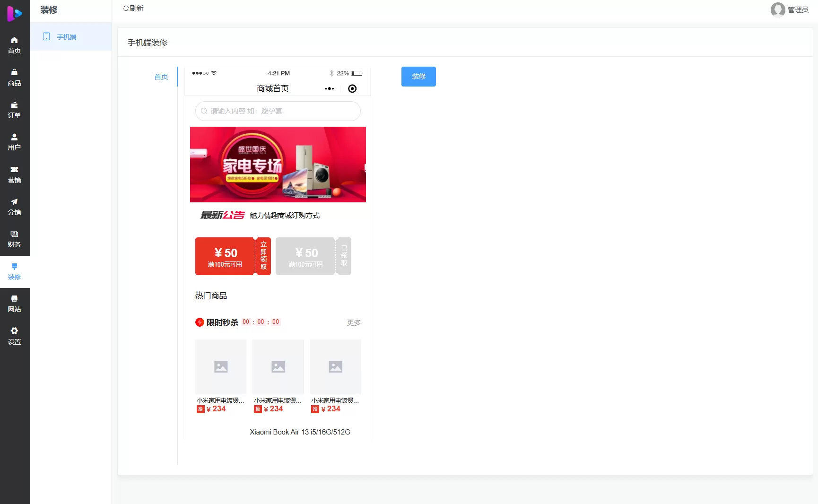Click the 首页 home icon in the sidebar
Screen dimensions: 818x504
(x=15, y=44)
